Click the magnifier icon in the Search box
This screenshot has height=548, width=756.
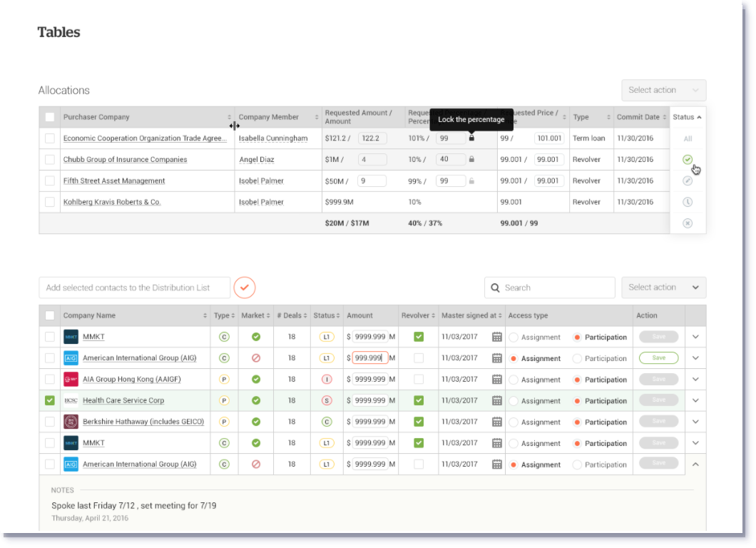(x=495, y=288)
